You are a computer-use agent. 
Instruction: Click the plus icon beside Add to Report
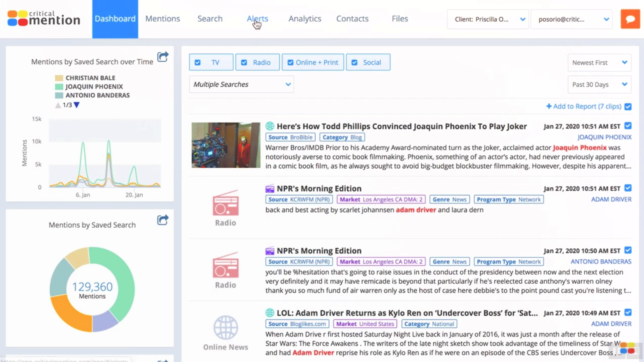[549, 106]
